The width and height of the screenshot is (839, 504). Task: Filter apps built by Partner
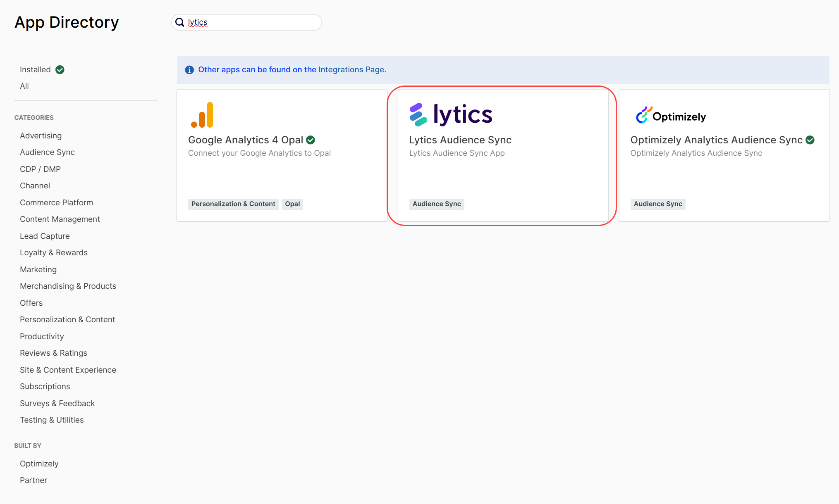[x=33, y=480]
